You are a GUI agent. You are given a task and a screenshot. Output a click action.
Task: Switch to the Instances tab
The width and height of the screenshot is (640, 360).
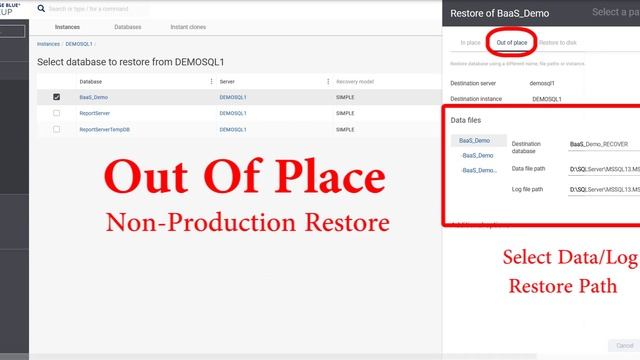pos(67,27)
